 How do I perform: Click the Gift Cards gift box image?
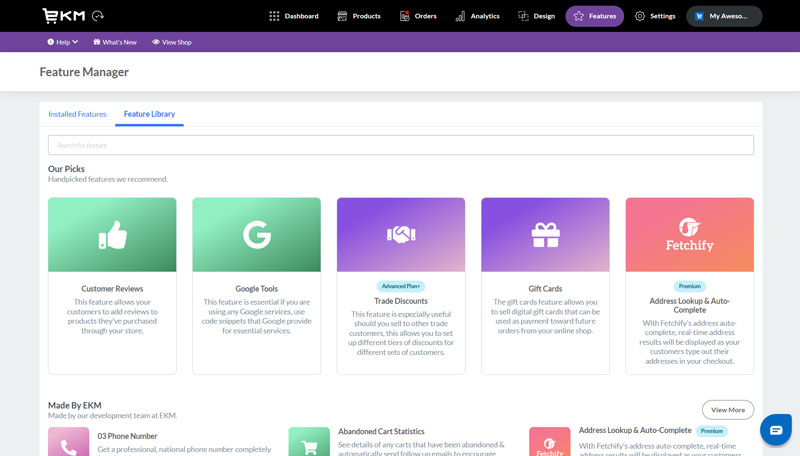click(x=545, y=235)
